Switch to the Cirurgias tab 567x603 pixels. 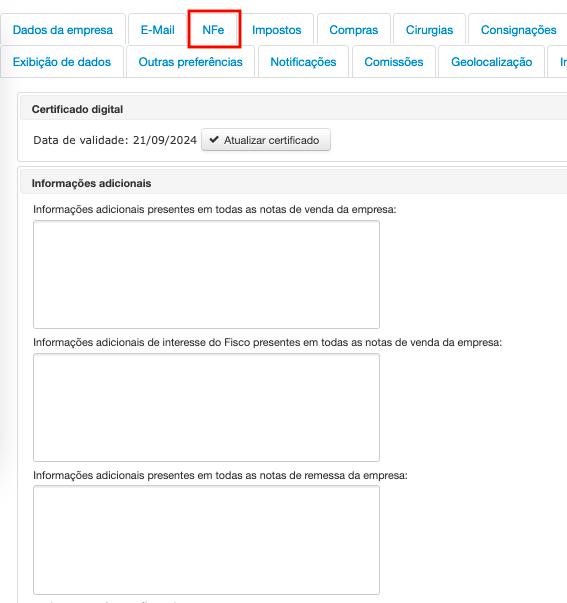tap(429, 30)
